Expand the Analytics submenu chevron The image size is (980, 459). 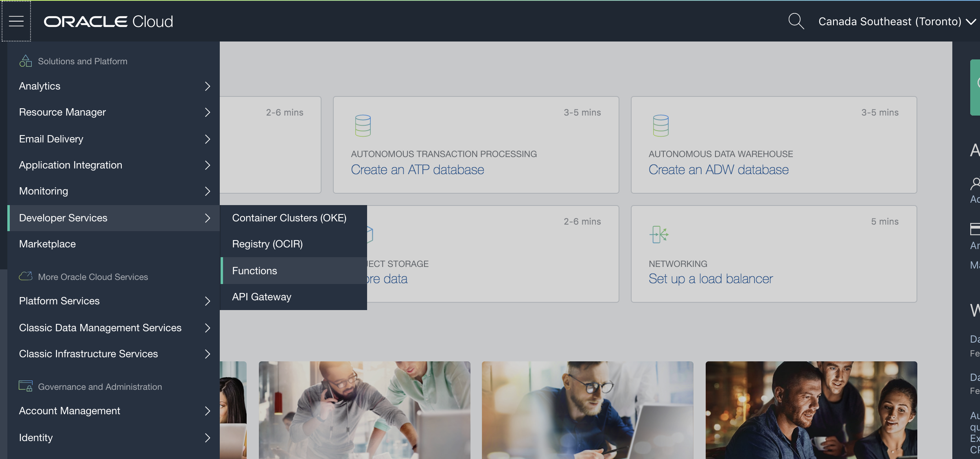(x=207, y=86)
